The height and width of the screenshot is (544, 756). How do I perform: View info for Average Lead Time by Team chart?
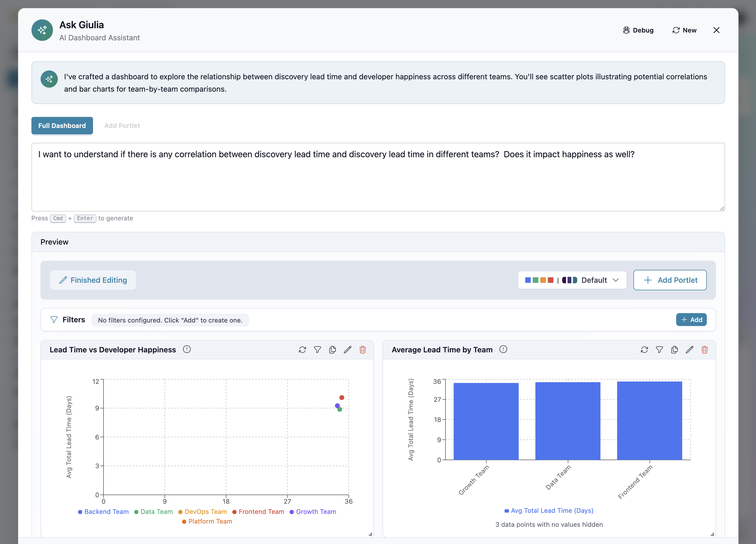[503, 349]
